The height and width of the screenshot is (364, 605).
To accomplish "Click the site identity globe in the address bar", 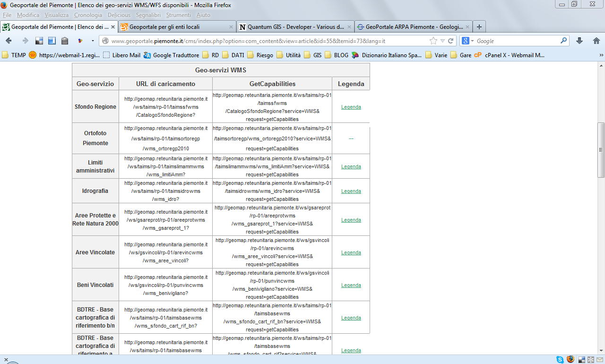I will point(105,41).
